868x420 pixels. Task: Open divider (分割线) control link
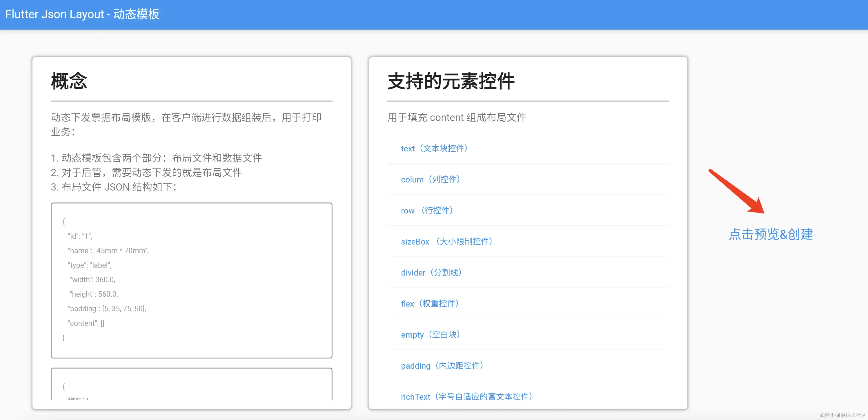click(431, 272)
